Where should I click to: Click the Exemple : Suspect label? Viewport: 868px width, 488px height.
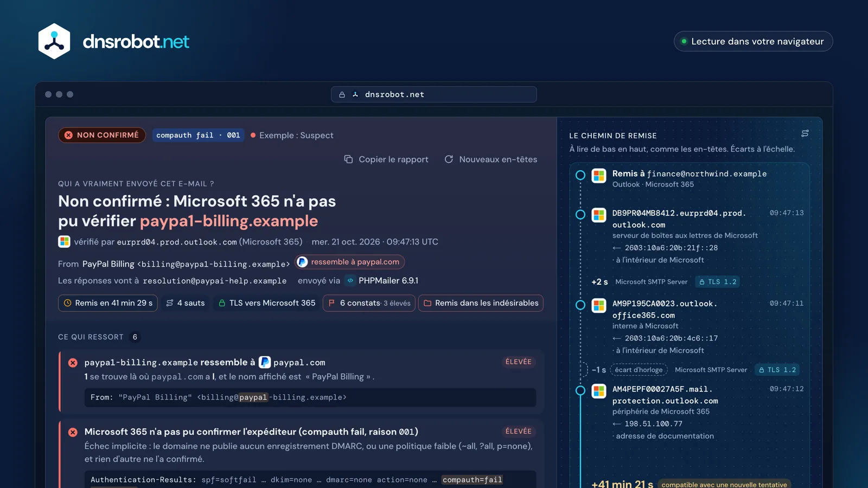[x=296, y=135]
